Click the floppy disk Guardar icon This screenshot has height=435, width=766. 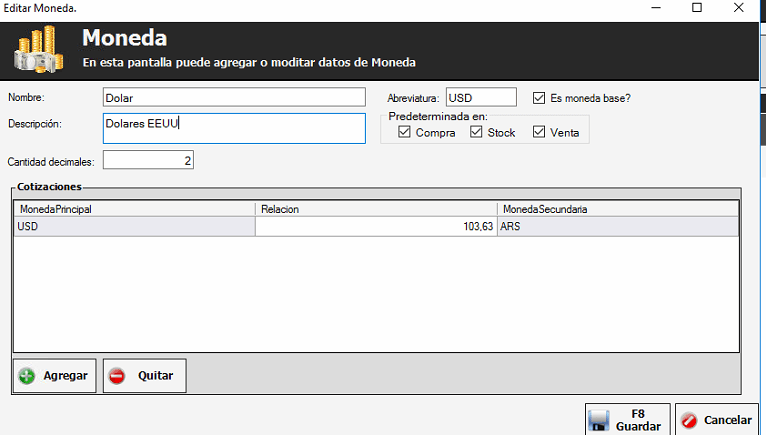tap(599, 420)
